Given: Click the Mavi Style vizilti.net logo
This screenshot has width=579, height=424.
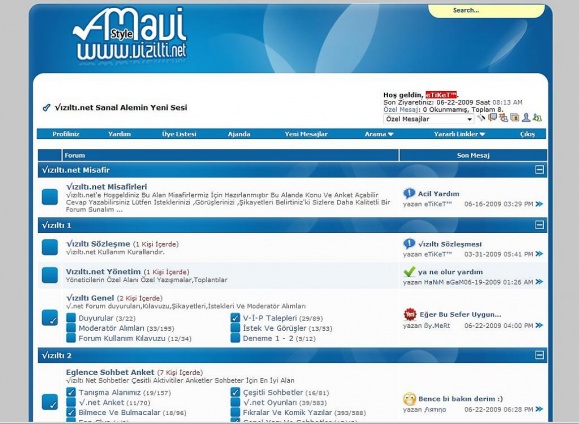Looking at the screenshot, I should (x=130, y=34).
